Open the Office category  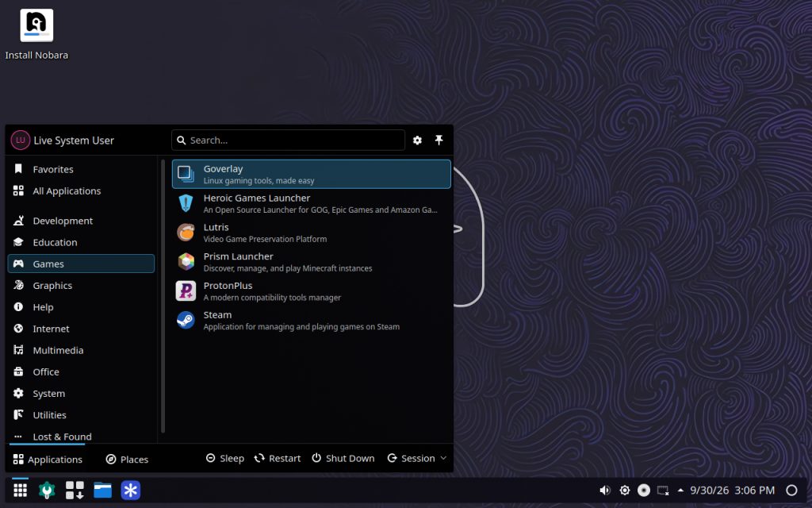[x=81, y=371]
